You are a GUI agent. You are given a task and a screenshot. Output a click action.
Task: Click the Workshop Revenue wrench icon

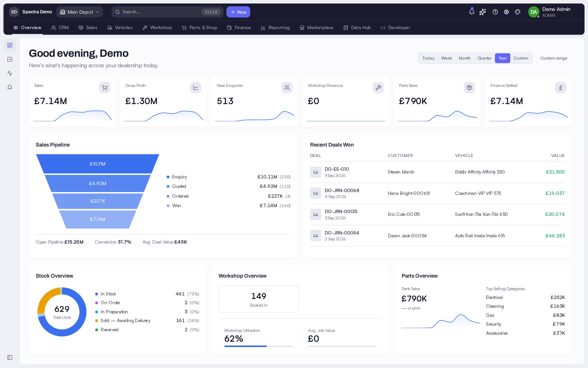[378, 88]
